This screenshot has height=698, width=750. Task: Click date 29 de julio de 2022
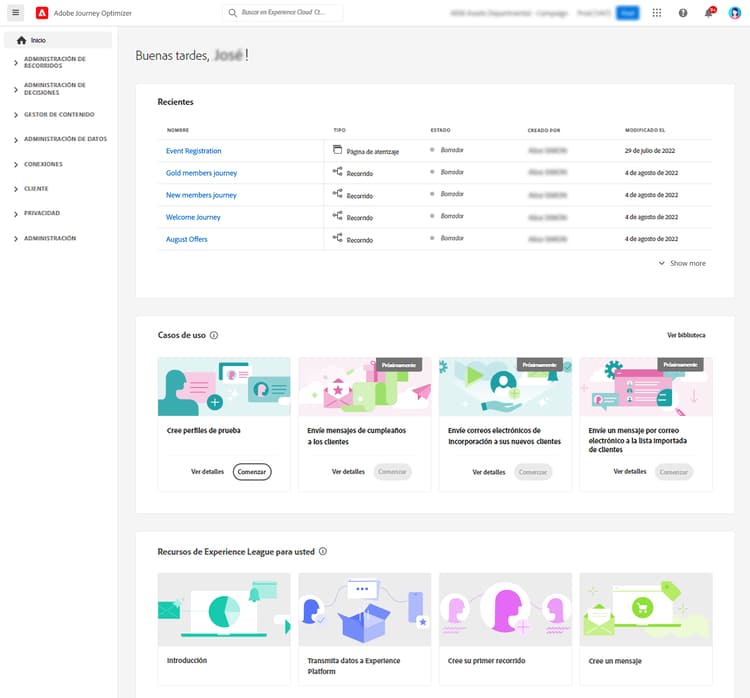650,151
